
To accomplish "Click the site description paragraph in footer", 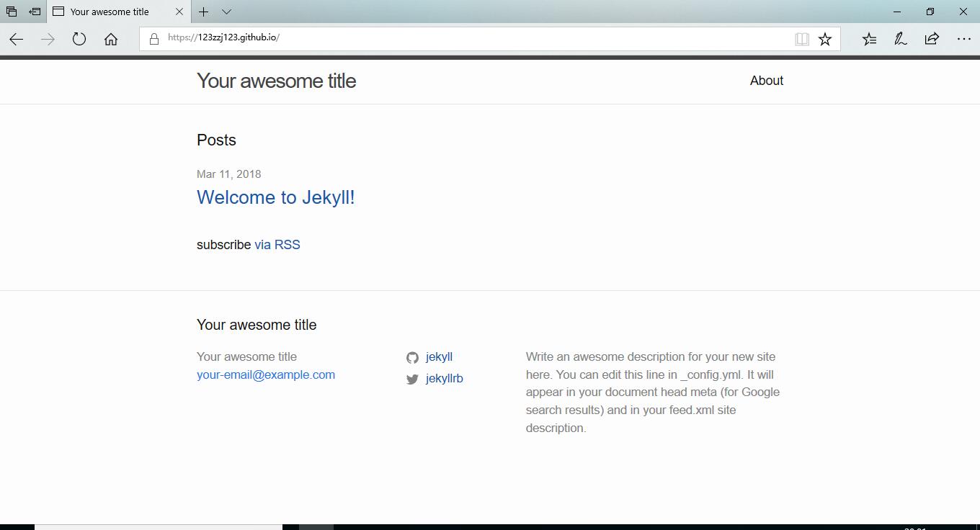I will (653, 392).
